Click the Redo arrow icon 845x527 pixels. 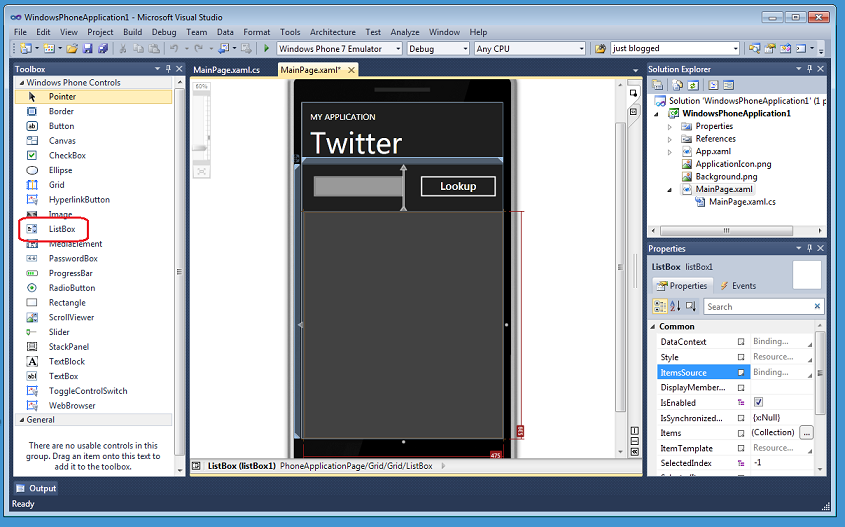[198, 48]
